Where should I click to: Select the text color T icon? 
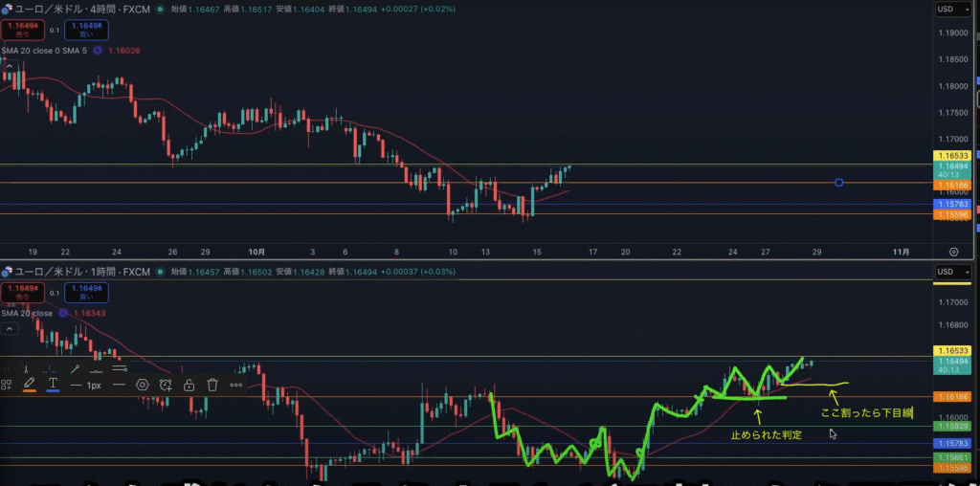pos(53,385)
